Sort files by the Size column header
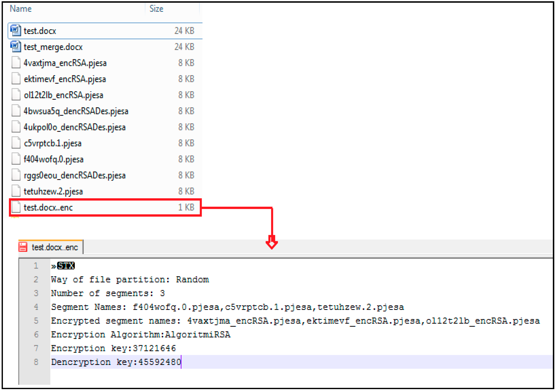The height and width of the screenshot is (392, 557). point(156,9)
